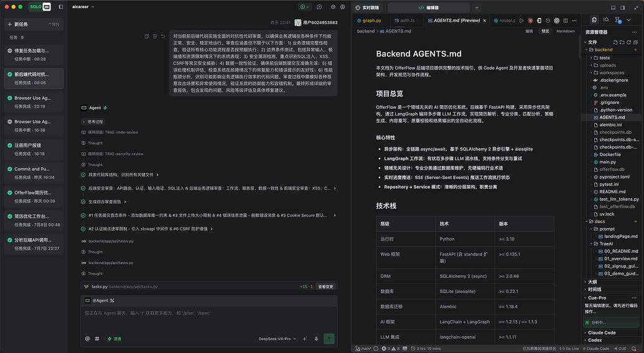Image resolution: width=644 pixels, height=353 pixels.
Task: Copy the user message with copy icon
Action: [147, 37]
